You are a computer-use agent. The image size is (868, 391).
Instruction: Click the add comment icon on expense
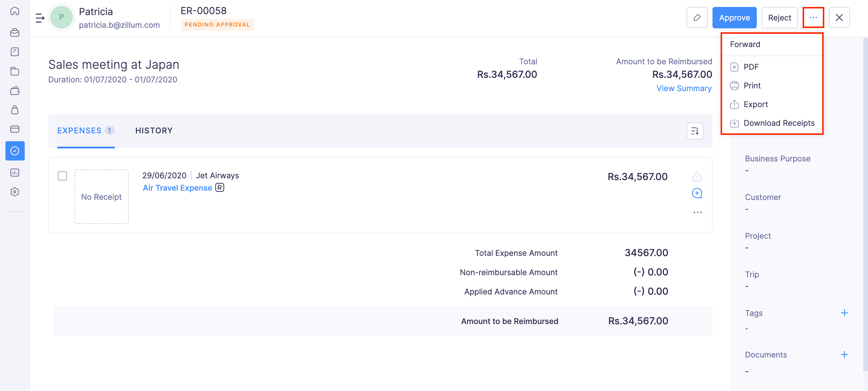coord(697,193)
